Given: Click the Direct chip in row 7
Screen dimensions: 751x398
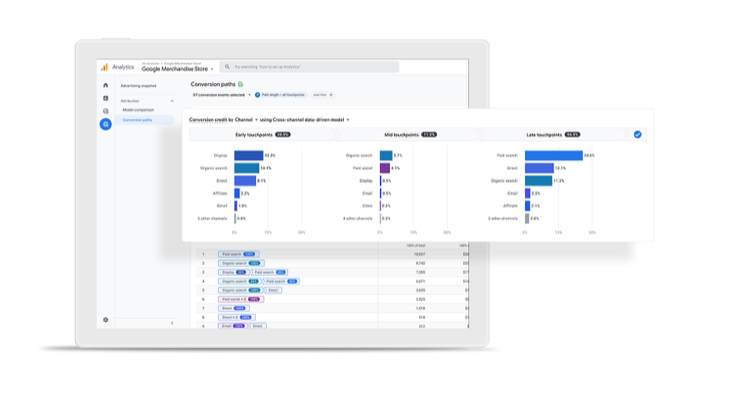Looking at the screenshot, I should [234, 308].
